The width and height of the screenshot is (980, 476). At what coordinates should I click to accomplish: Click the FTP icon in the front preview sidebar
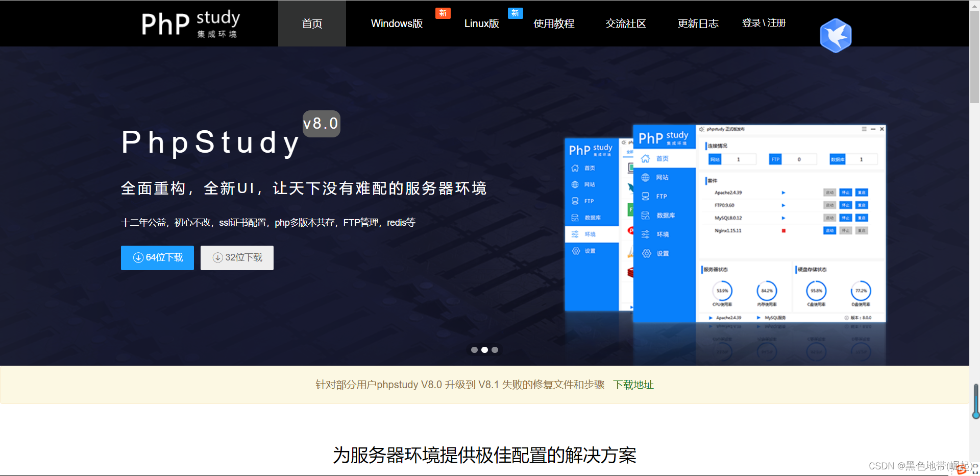(645, 196)
